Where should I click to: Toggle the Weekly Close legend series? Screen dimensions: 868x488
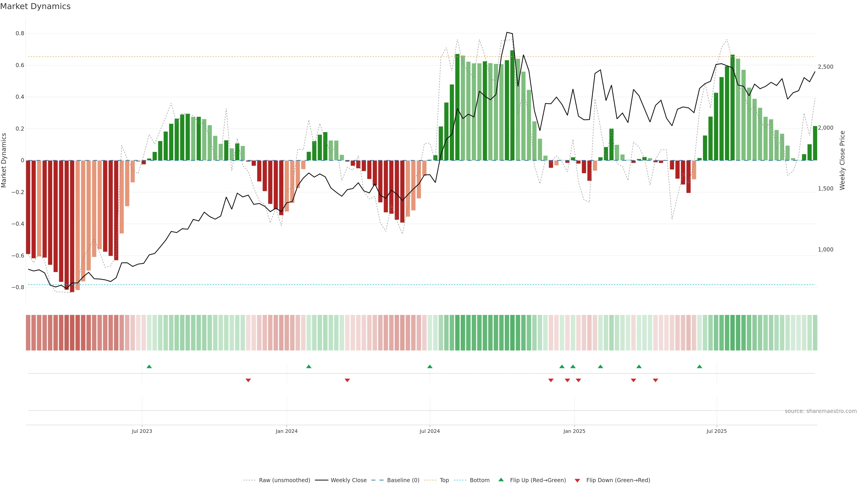348,480
